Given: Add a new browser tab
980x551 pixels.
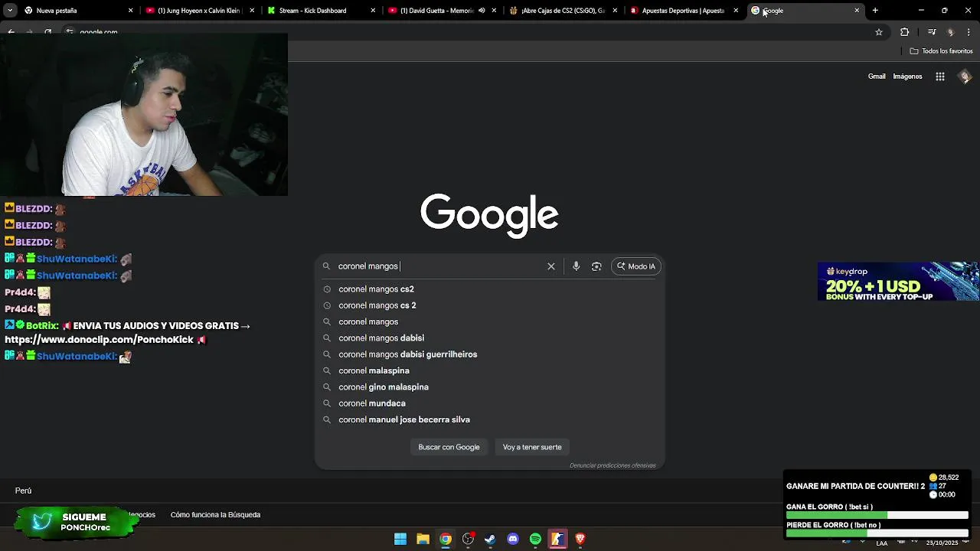Looking at the screenshot, I should pyautogui.click(x=875, y=11).
